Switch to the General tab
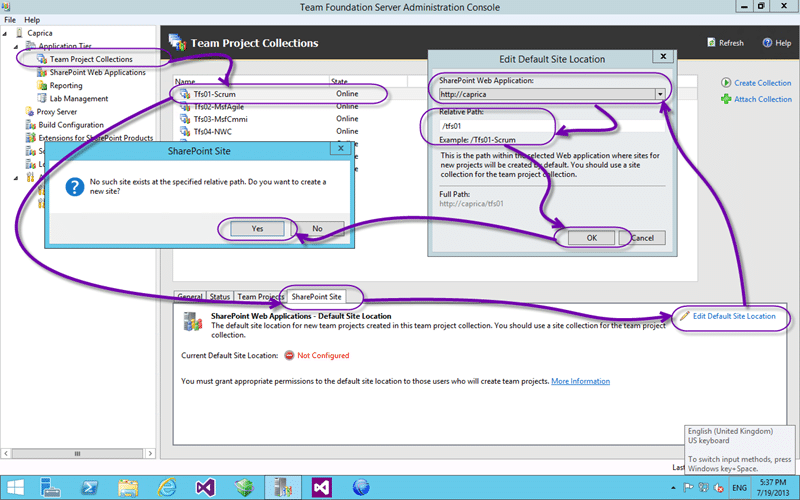Image resolution: width=800 pixels, height=500 pixels. click(x=190, y=296)
